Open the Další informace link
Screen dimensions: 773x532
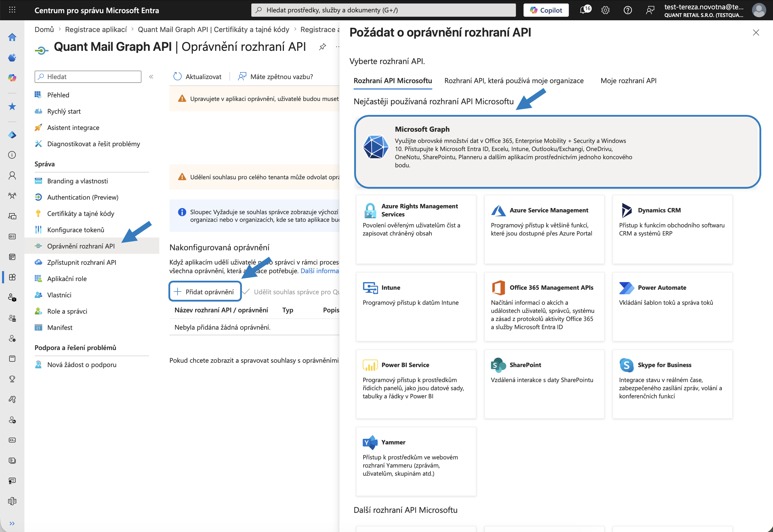(320, 271)
